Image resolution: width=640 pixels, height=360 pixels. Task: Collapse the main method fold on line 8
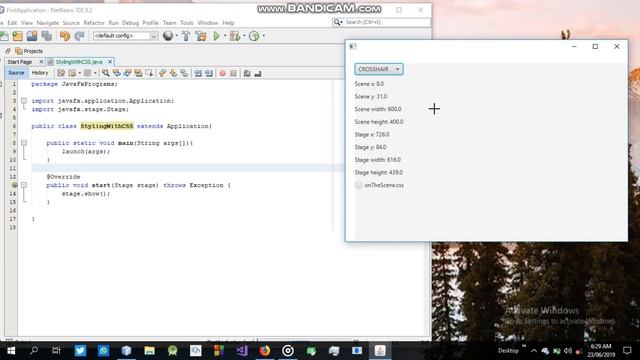tap(24, 143)
